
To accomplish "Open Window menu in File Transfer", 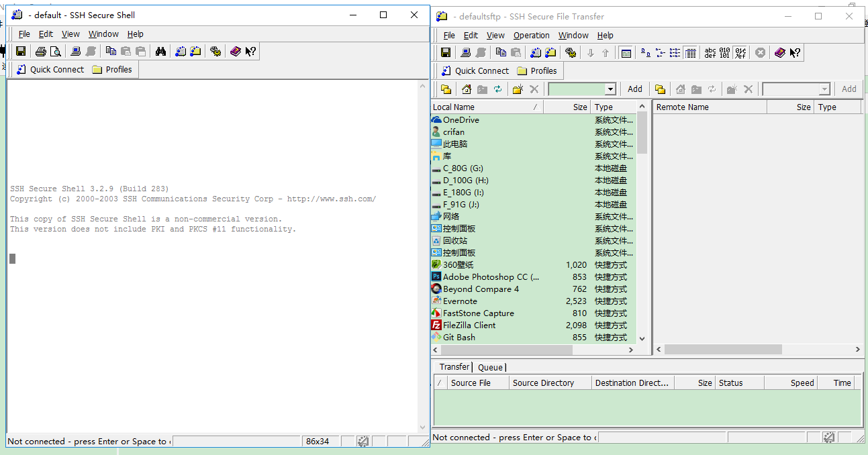I will point(573,35).
